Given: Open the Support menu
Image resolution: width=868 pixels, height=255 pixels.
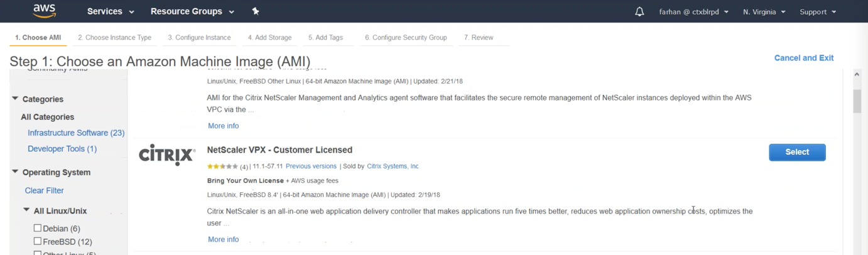Looking at the screenshot, I should (x=818, y=12).
